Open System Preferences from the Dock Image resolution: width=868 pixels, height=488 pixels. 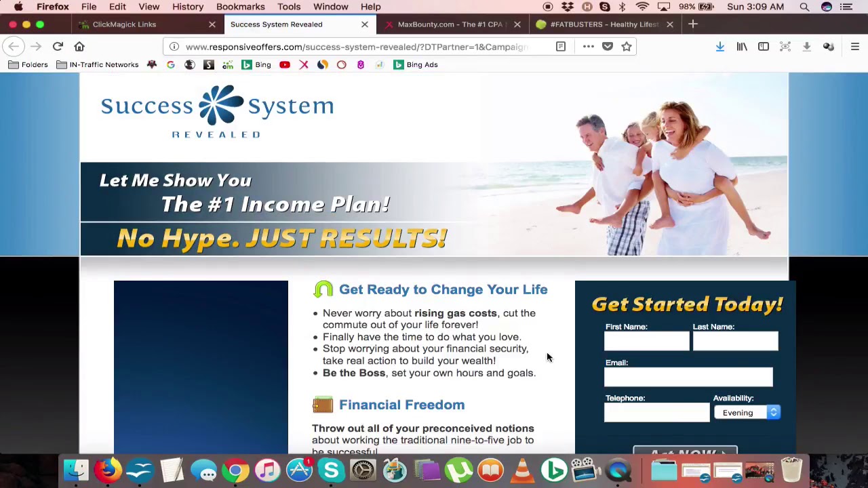tap(363, 470)
